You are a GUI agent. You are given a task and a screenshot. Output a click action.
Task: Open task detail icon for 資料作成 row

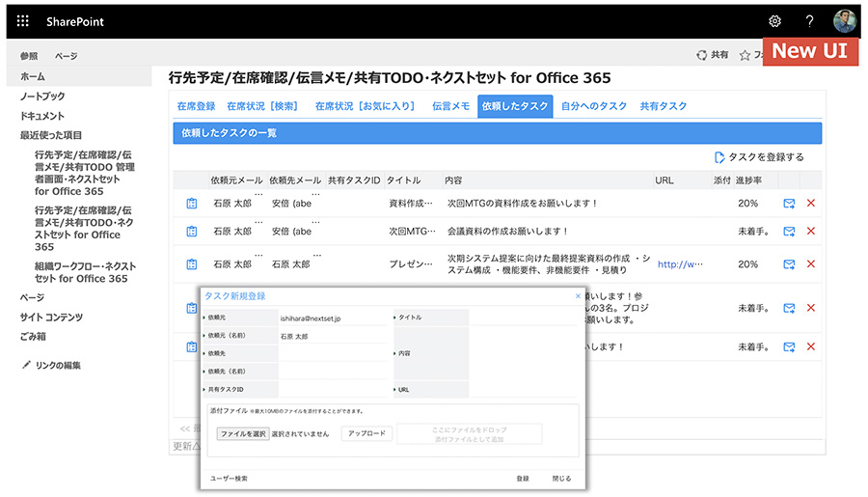coord(192,204)
